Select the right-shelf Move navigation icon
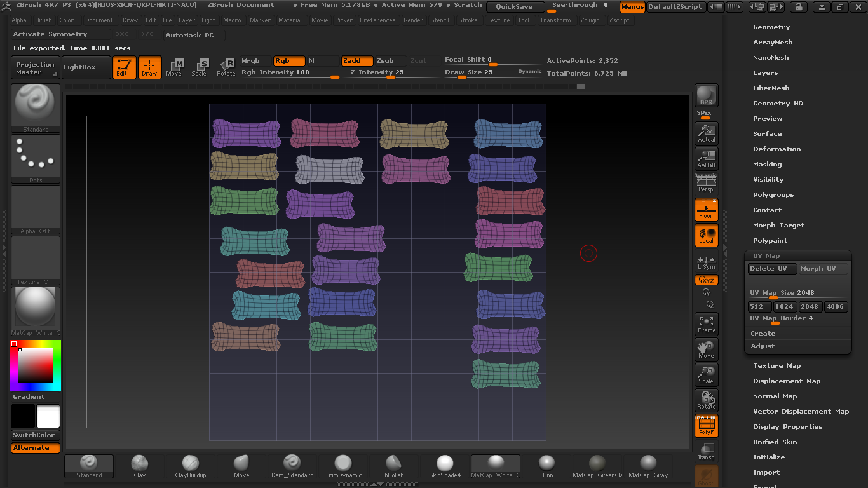The width and height of the screenshot is (868, 488). 706,349
